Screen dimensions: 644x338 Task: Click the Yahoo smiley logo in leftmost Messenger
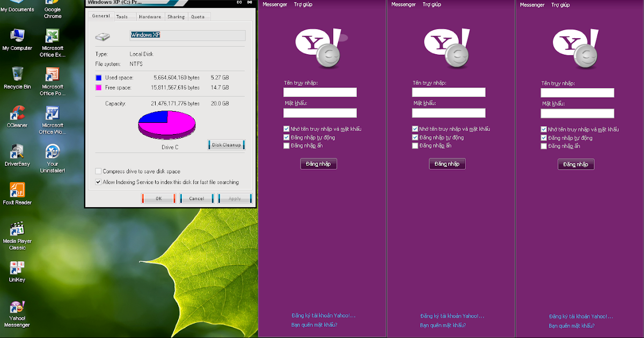point(320,48)
